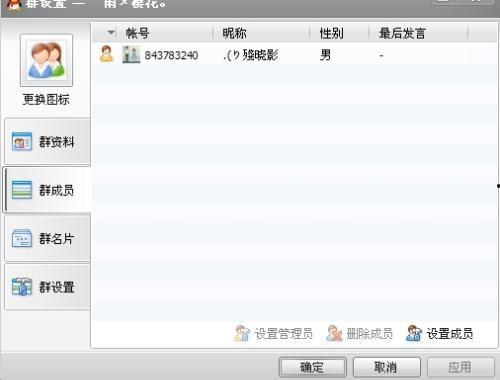Click the 删除成员 button
The height and width of the screenshot is (380, 500).
pyautogui.click(x=359, y=333)
